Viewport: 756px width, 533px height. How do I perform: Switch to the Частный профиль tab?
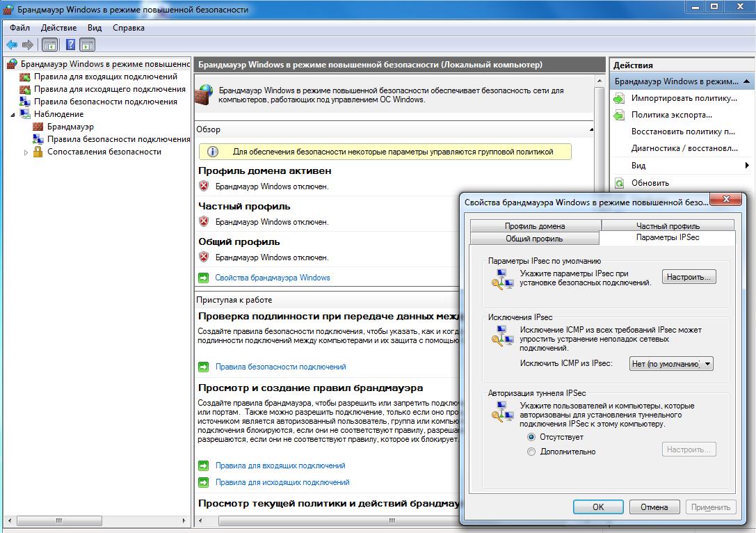coord(668,225)
